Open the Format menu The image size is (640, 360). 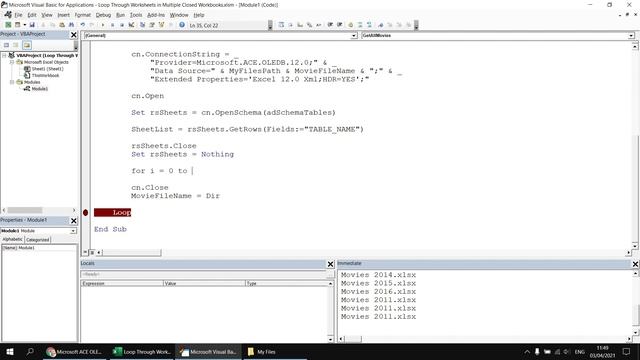click(83, 15)
